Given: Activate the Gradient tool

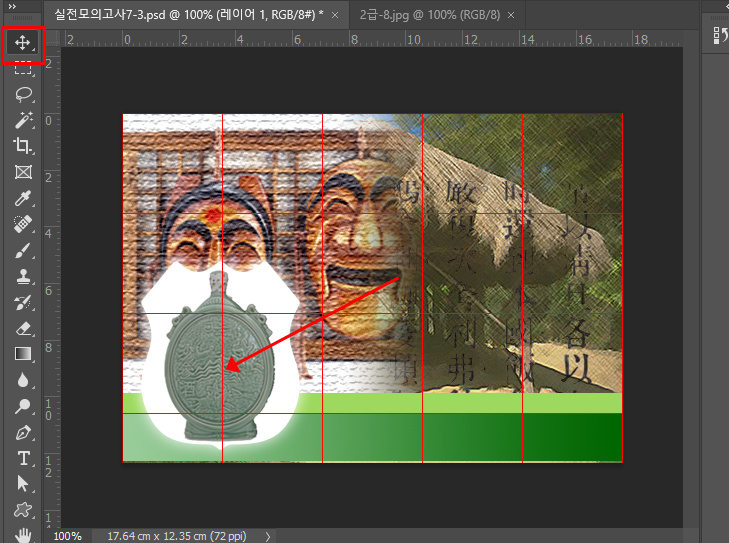Looking at the screenshot, I should pyautogui.click(x=22, y=354).
